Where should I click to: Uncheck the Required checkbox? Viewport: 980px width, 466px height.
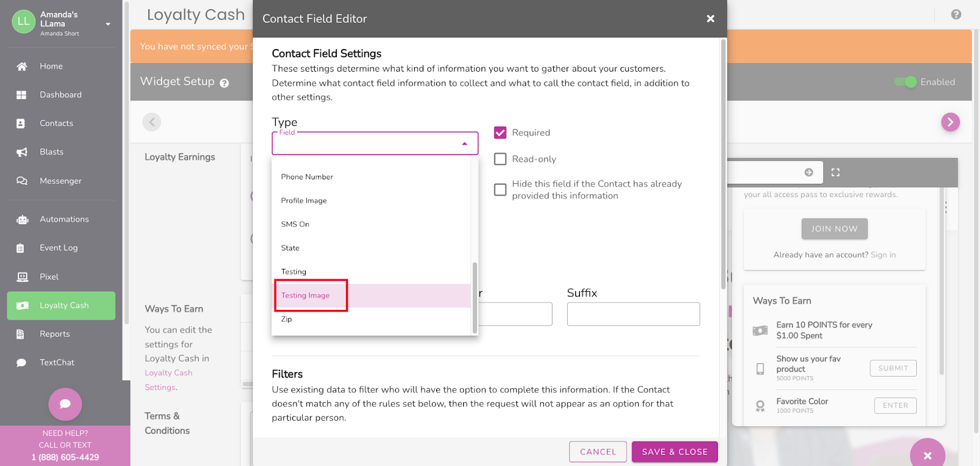pyautogui.click(x=500, y=133)
